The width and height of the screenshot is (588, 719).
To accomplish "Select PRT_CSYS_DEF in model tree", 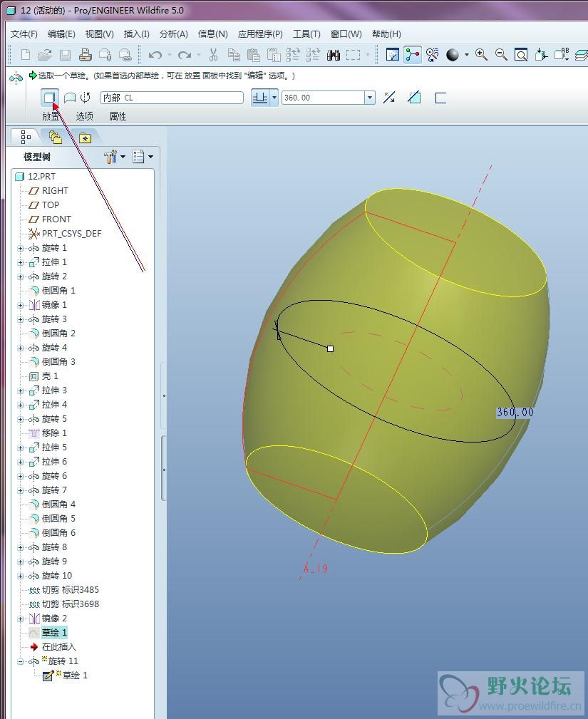I will tap(71, 234).
